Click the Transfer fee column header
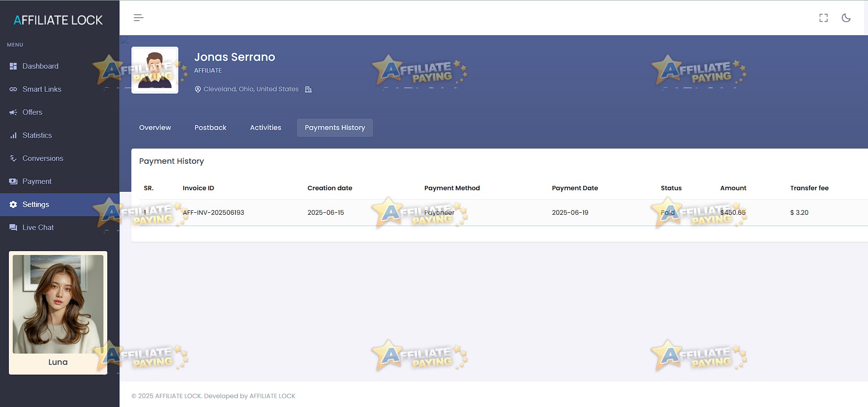 [809, 188]
